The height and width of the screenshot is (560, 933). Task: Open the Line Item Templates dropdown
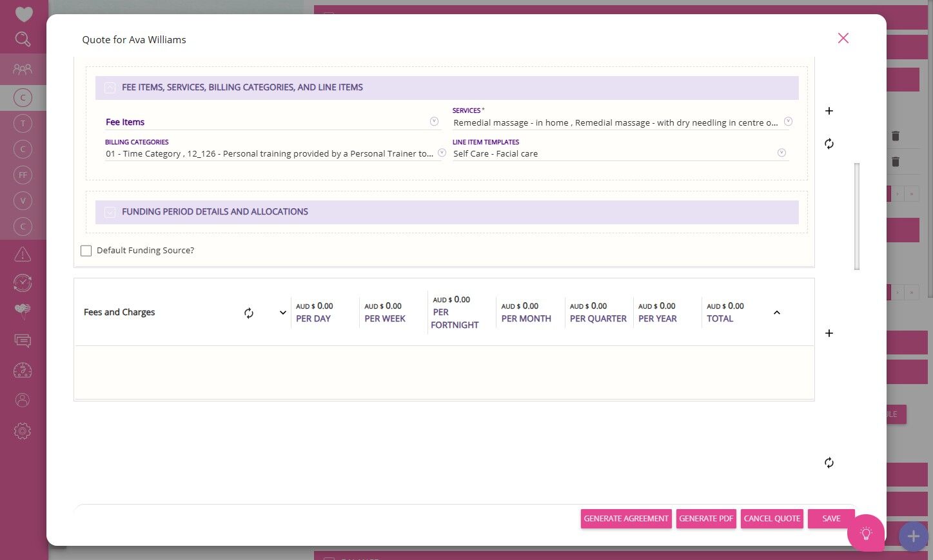[781, 153]
